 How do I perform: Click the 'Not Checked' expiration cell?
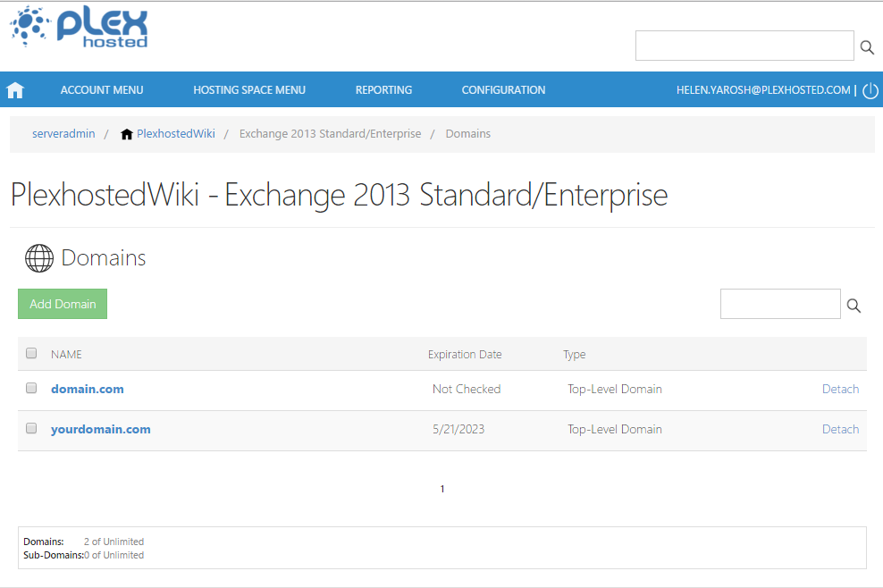467,390
